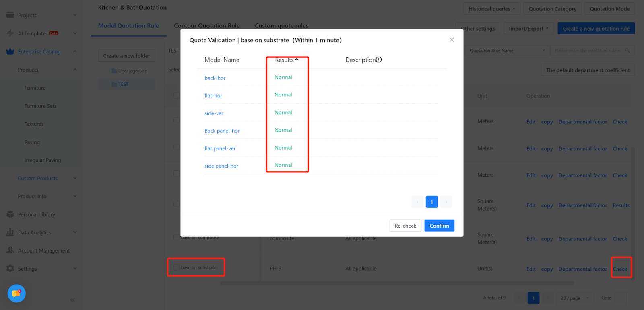This screenshot has height=310, width=644.
Task: Click the Personal Library cube icon
Action: pyautogui.click(x=10, y=214)
